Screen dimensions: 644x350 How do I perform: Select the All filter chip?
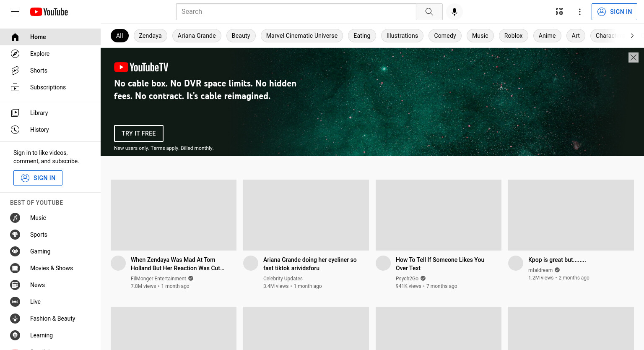(119, 36)
